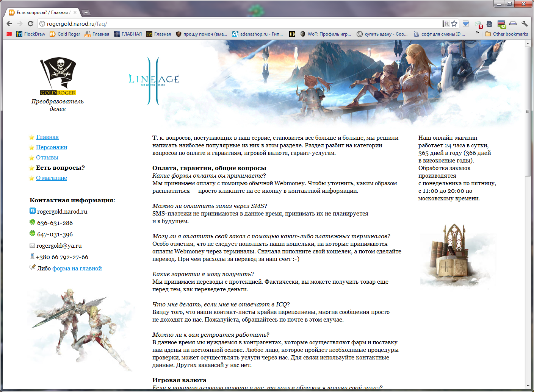Open a new tab with the plus button
Screen dimensions: 534x392
(x=86, y=12)
